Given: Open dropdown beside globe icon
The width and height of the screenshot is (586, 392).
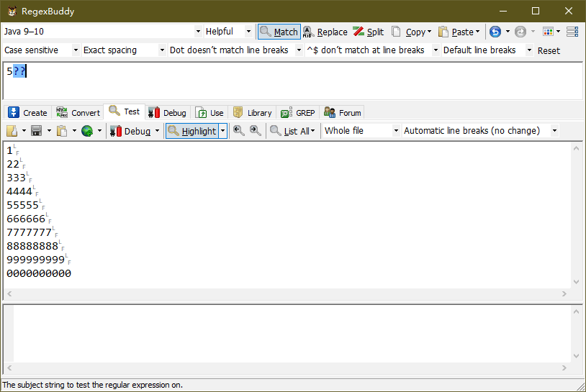Looking at the screenshot, I should [x=99, y=131].
